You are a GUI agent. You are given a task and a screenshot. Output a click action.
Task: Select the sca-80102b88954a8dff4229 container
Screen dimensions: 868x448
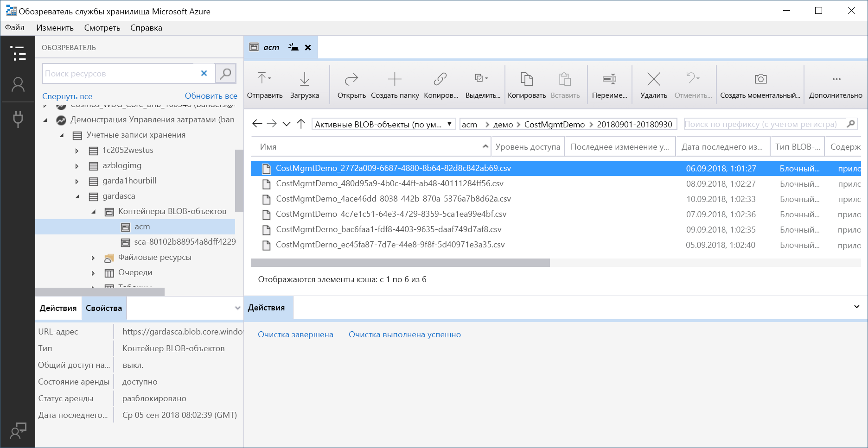point(178,242)
